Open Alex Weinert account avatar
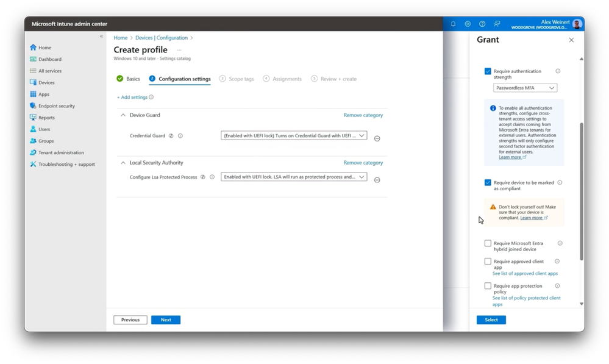This screenshot has height=364, width=609. pos(577,24)
